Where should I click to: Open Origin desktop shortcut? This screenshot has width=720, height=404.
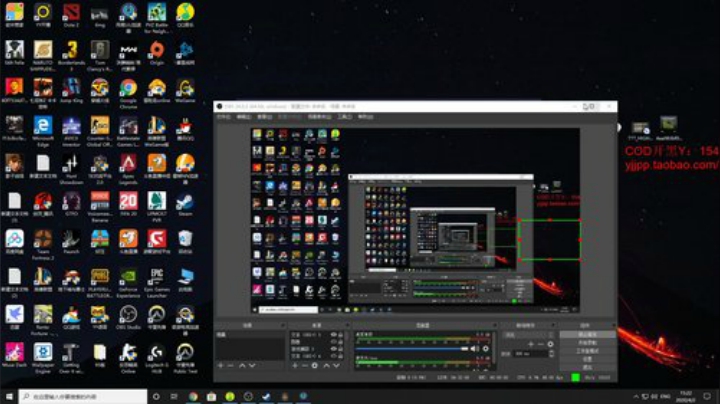(x=157, y=53)
